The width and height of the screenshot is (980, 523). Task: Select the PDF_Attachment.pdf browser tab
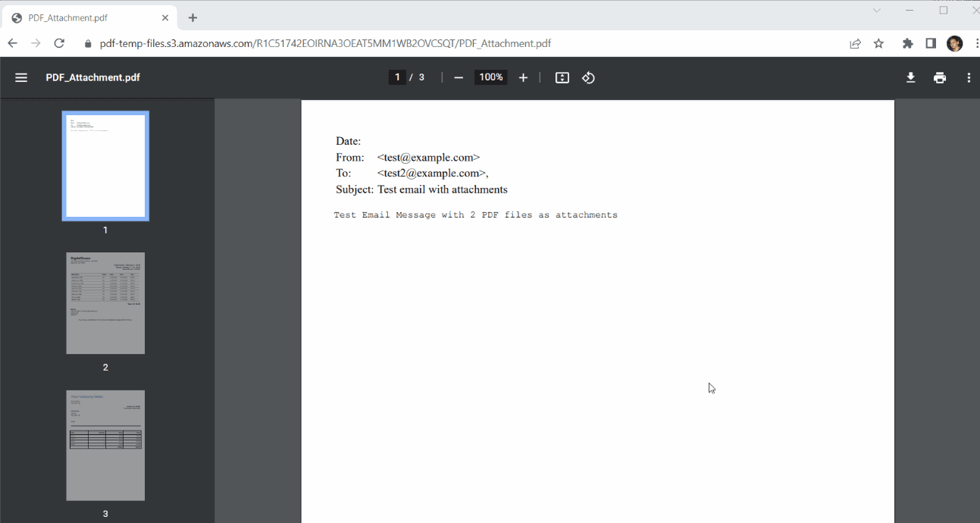coord(83,17)
